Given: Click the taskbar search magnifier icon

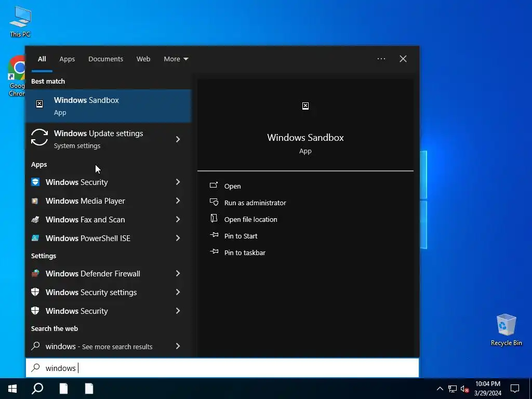Looking at the screenshot, I should [x=37, y=389].
